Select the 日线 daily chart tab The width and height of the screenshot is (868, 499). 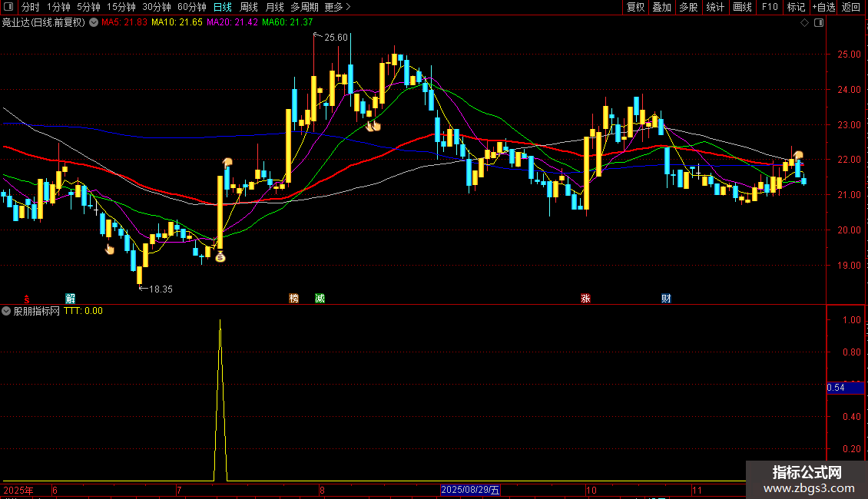[223, 7]
